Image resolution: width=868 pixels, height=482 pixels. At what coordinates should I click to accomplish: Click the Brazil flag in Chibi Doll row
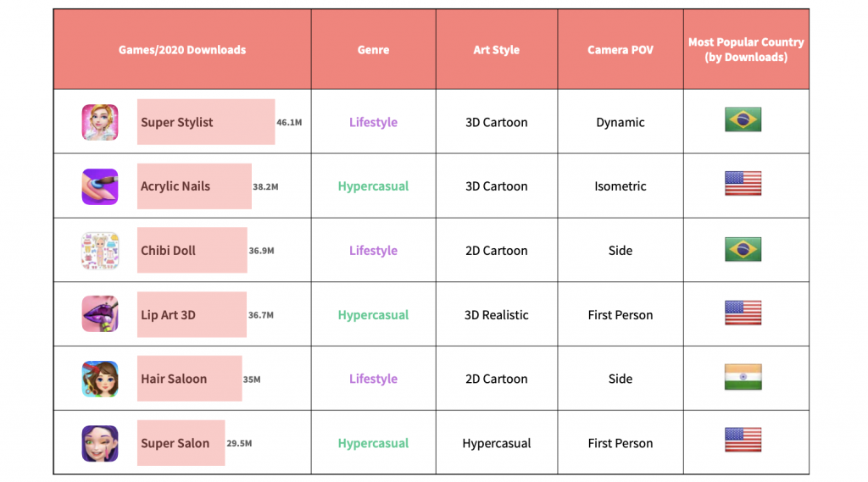[743, 249]
